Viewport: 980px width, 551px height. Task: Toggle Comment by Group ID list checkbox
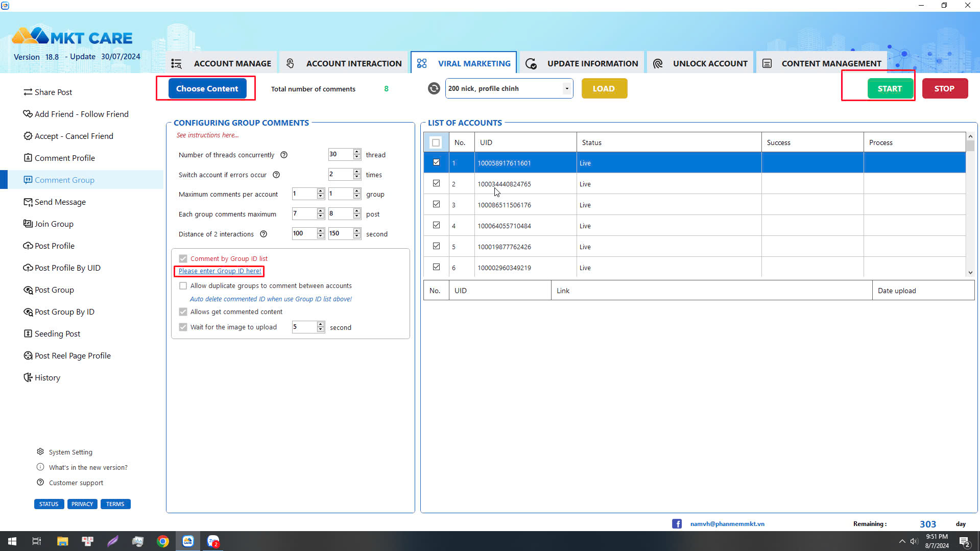pyautogui.click(x=183, y=258)
